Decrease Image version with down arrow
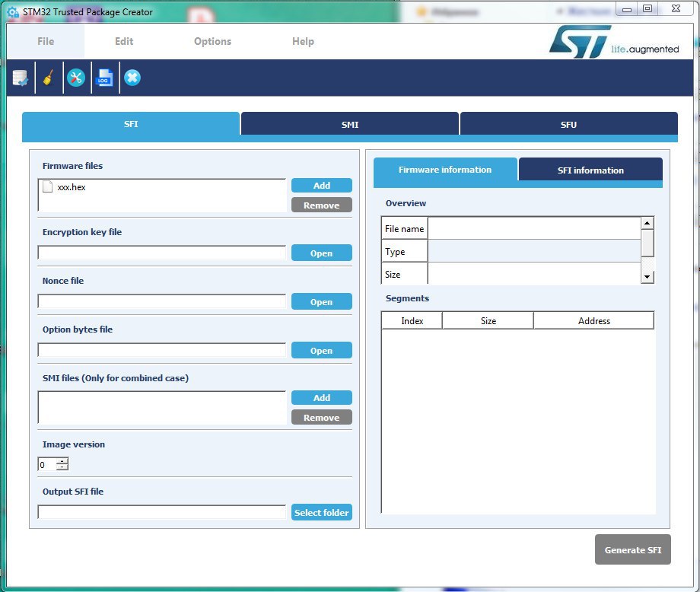Viewport: 700px width, 592px height. click(x=62, y=467)
